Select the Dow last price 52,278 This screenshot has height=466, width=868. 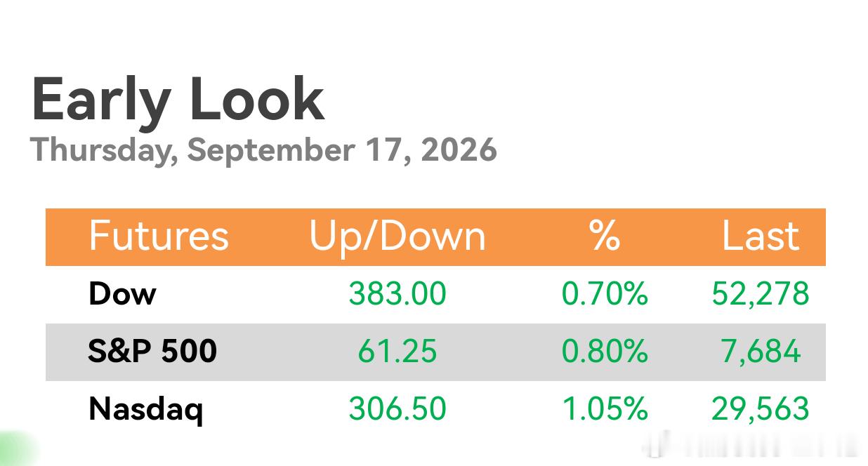click(x=761, y=294)
